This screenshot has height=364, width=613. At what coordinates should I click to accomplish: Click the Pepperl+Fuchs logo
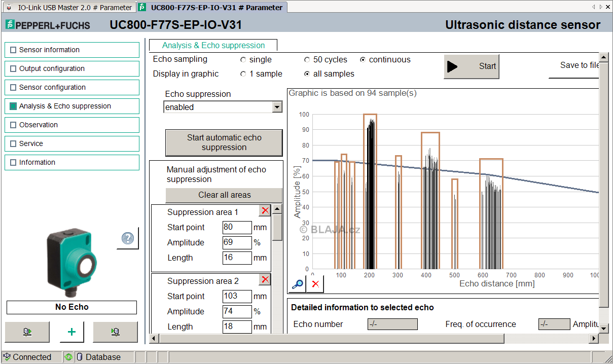click(x=48, y=25)
